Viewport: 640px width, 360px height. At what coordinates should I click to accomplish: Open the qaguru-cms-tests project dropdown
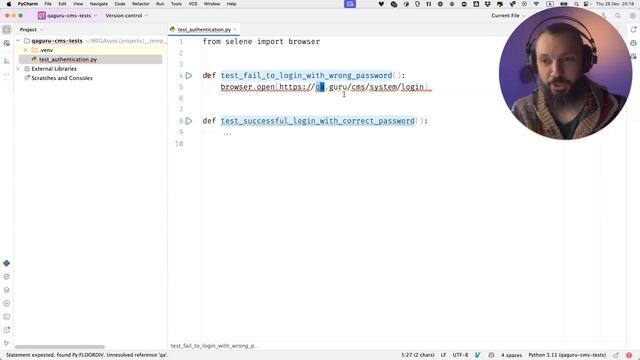click(68, 16)
